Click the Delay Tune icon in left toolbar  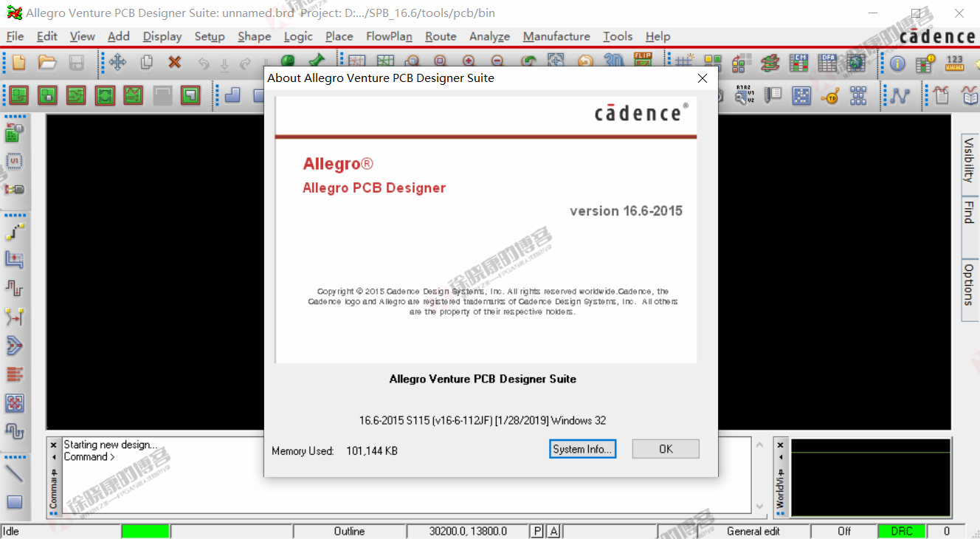pos(15,287)
